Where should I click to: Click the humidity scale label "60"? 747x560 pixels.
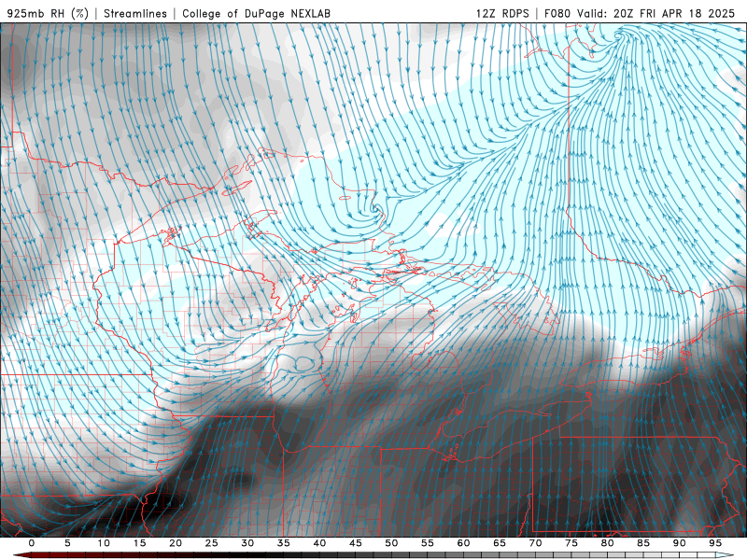pos(463,543)
